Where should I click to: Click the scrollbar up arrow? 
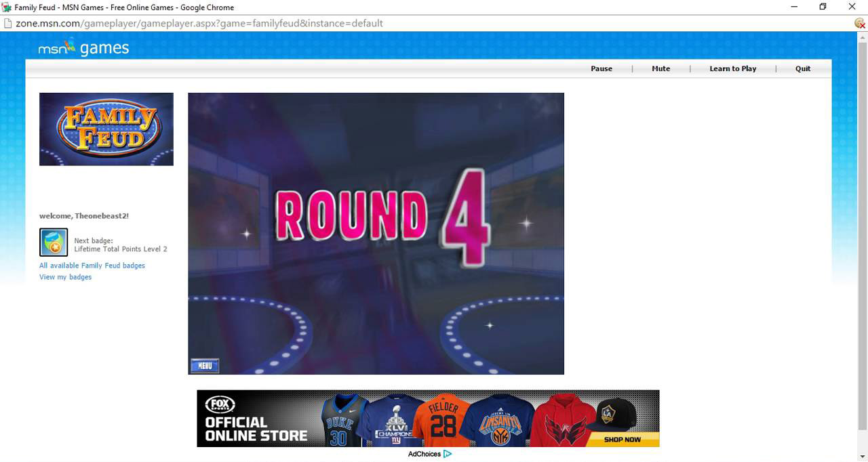tap(863, 36)
